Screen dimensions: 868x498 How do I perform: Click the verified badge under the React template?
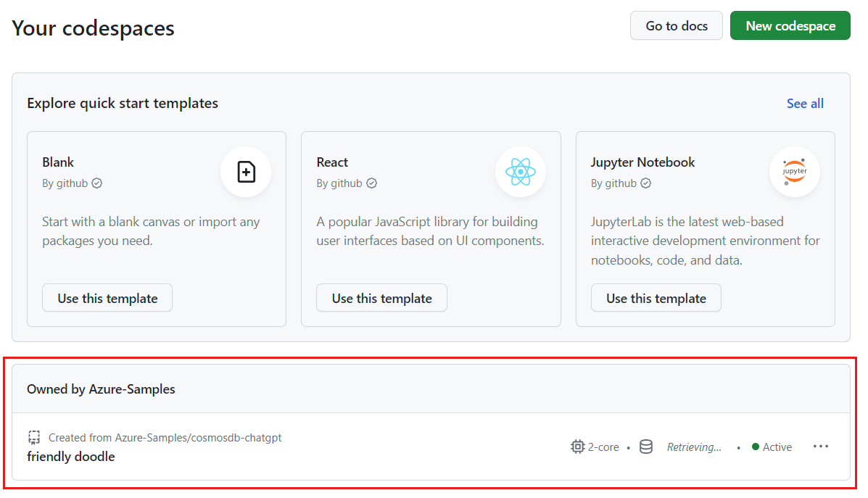coord(372,183)
